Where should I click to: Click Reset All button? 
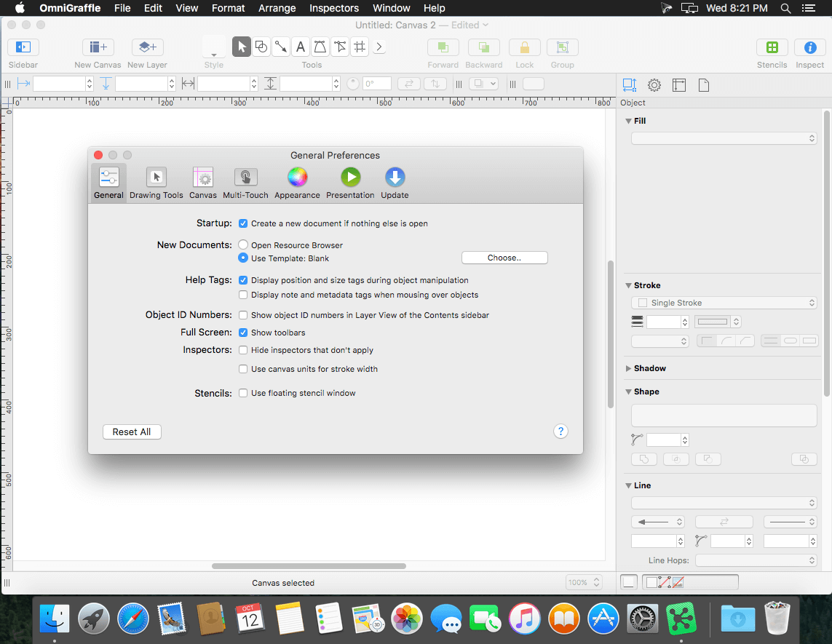132,432
